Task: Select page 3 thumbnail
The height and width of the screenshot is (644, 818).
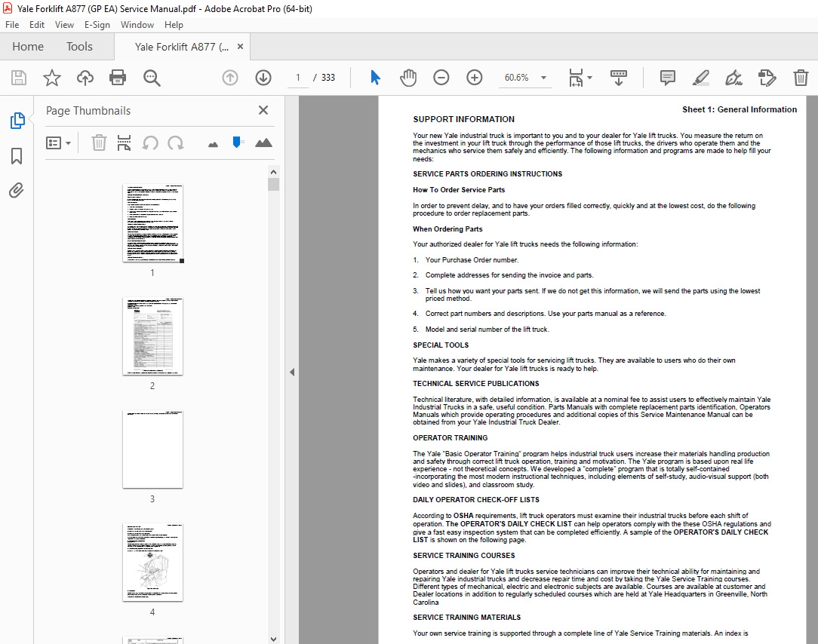Action: (153, 449)
